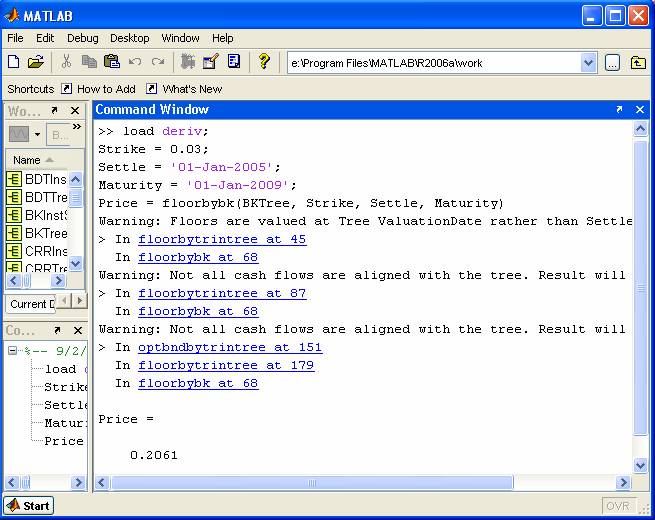Open floorbytrintree at 45 link
This screenshot has height=520, width=655.
(222, 239)
